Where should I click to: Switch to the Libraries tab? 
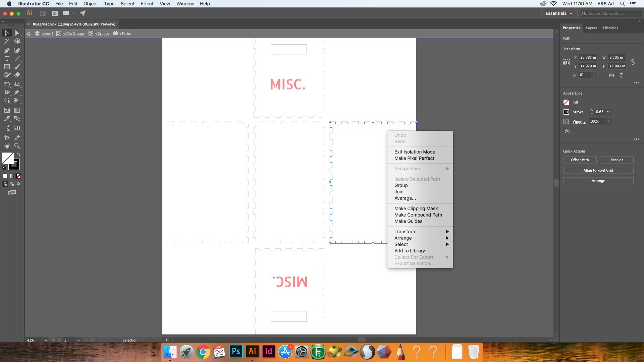coord(610,27)
